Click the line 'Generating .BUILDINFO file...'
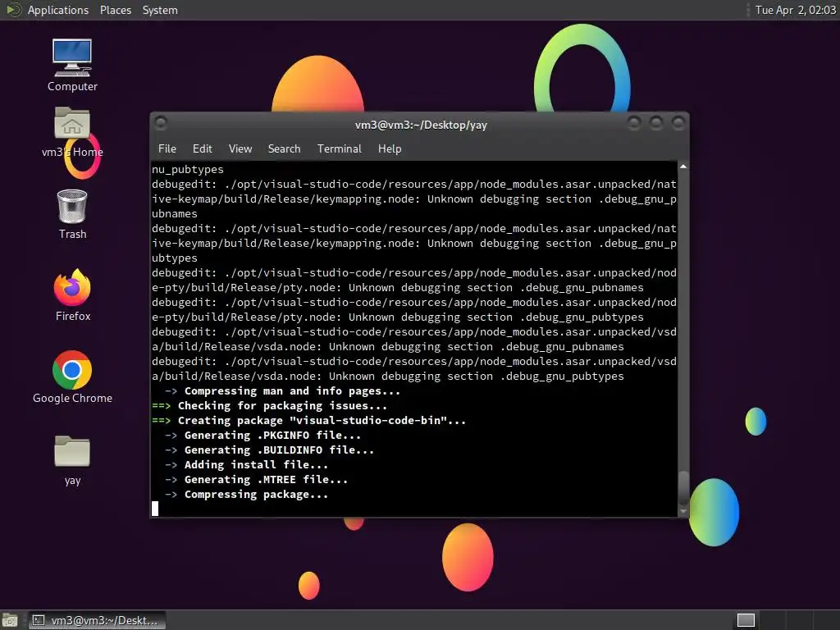Screen dimensions: 840x630 (x=279, y=450)
